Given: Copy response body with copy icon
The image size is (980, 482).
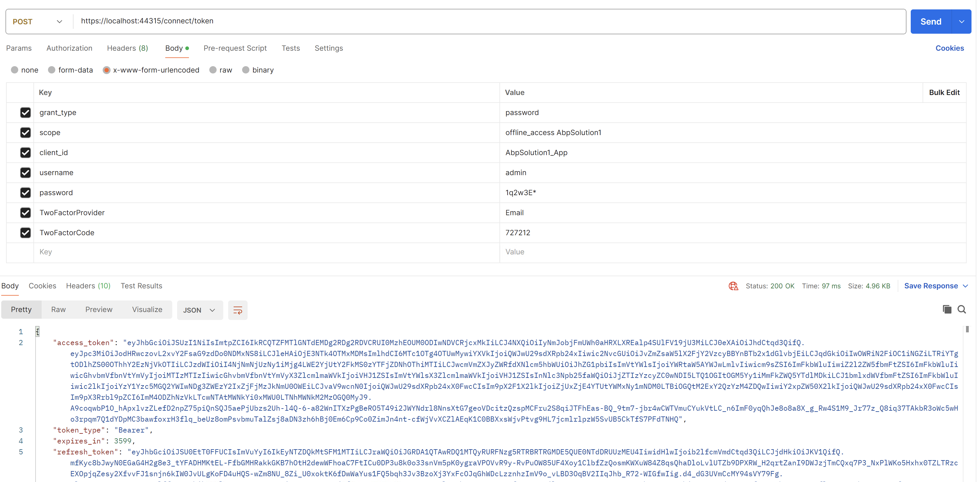Looking at the screenshot, I should [947, 309].
